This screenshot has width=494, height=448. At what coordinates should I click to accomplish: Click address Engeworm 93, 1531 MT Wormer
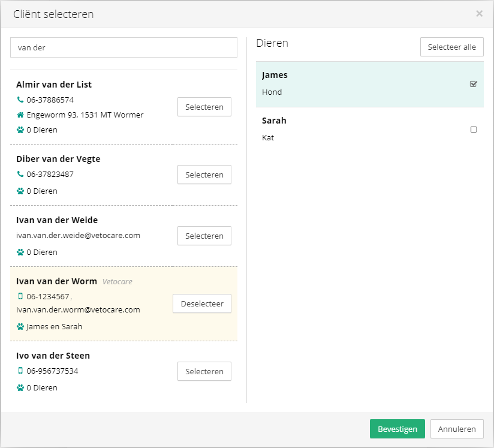click(x=85, y=115)
